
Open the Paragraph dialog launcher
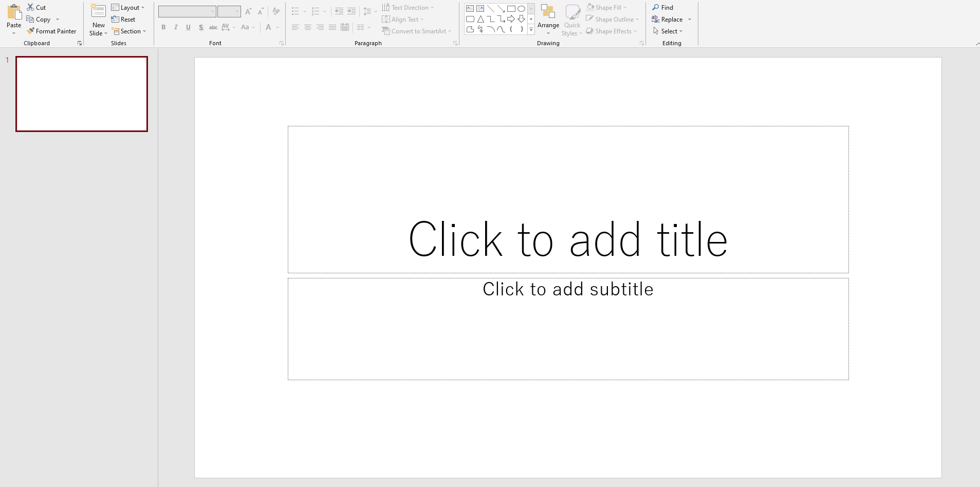point(455,43)
